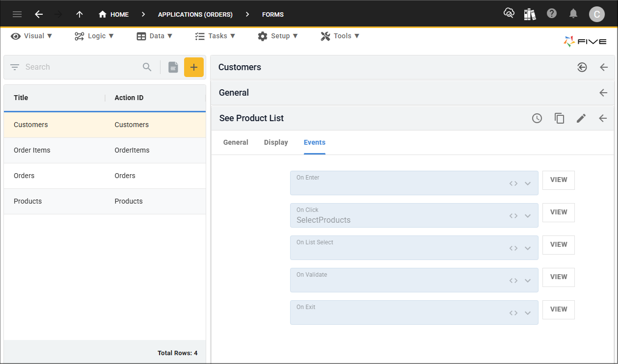The image size is (618, 364).
Task: Expand the On Click dropdown arrow
Action: [x=528, y=216]
